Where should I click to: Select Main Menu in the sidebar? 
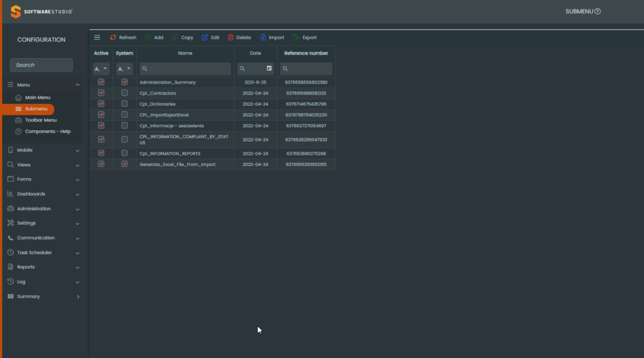38,98
